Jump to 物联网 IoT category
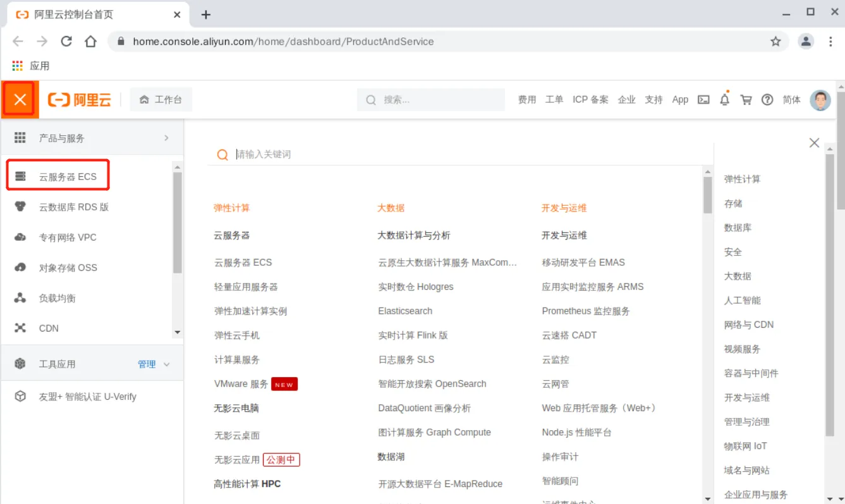 click(745, 446)
